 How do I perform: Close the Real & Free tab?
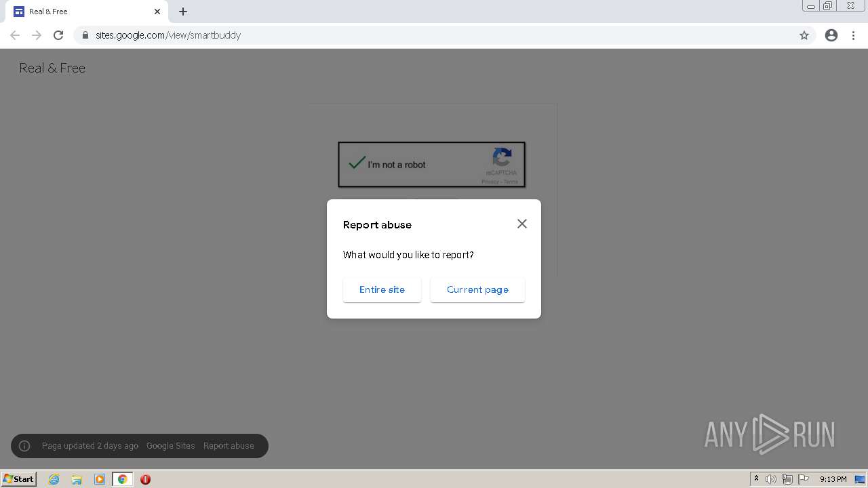(157, 12)
